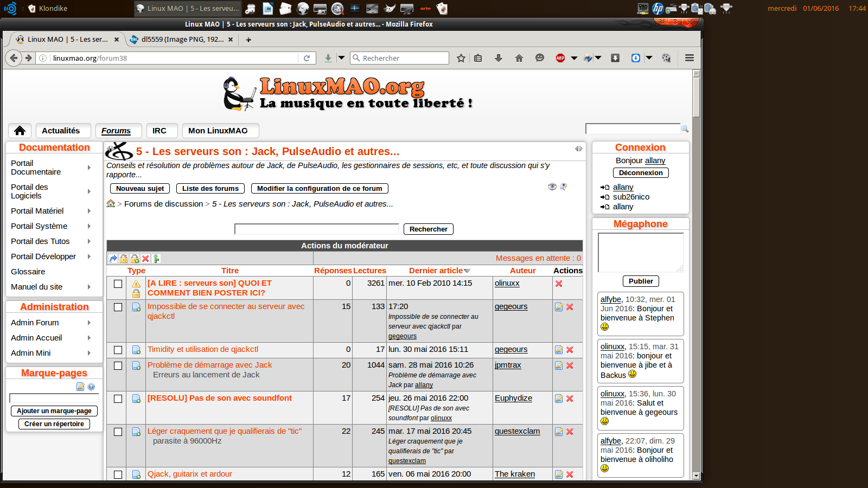Viewport: 868px width, 488px height.
Task: Switch to the dl5559 PNG image tab
Action: [181, 40]
